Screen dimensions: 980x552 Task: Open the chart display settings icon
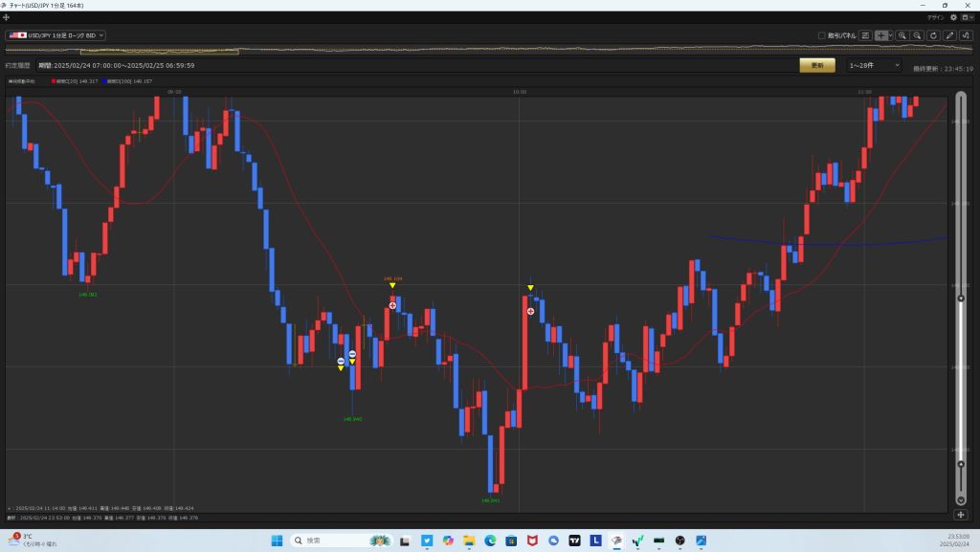click(x=865, y=35)
